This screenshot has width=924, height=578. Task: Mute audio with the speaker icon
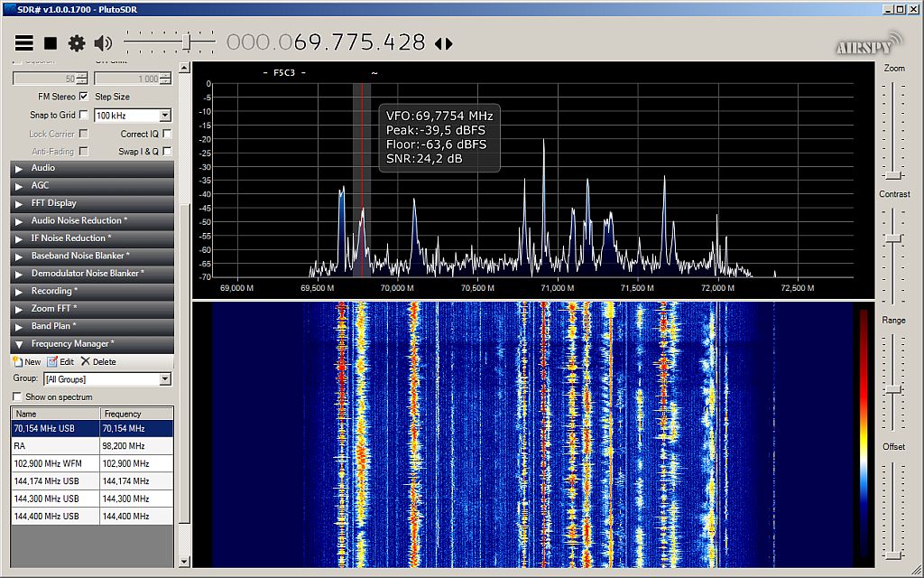103,43
